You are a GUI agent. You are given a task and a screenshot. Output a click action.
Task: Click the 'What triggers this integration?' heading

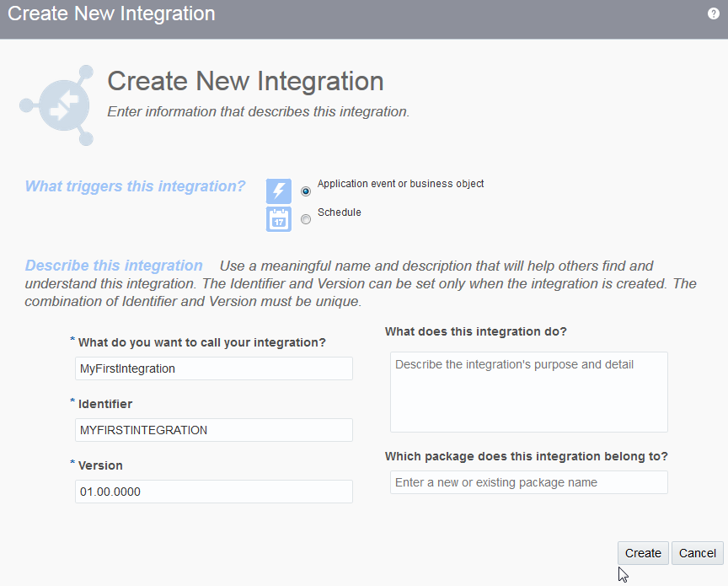coord(136,186)
